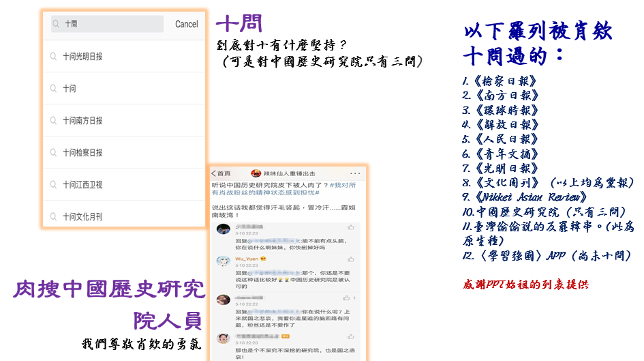Click the thumbs-up showing 1 like
The height and width of the screenshot is (361, 644).
pos(349,298)
